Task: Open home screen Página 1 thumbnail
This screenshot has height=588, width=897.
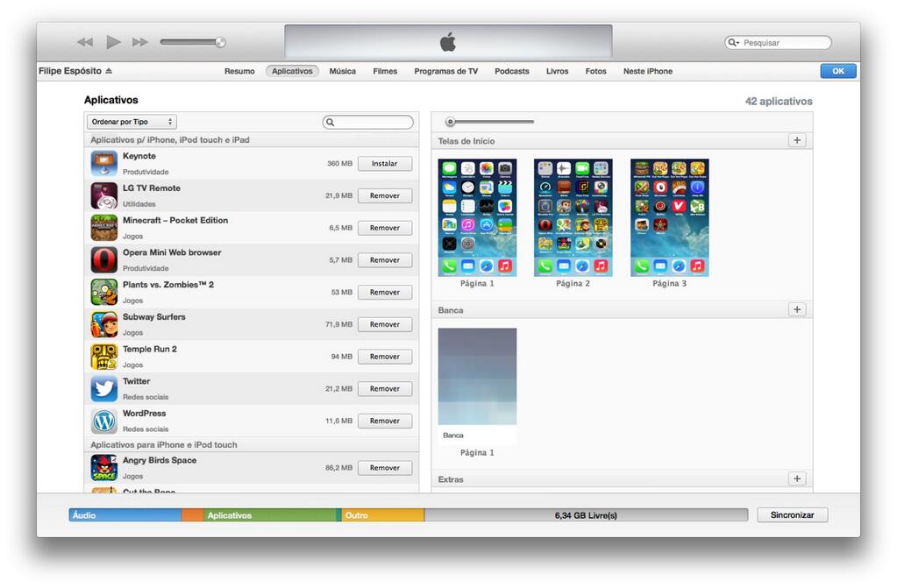Action: tap(477, 217)
